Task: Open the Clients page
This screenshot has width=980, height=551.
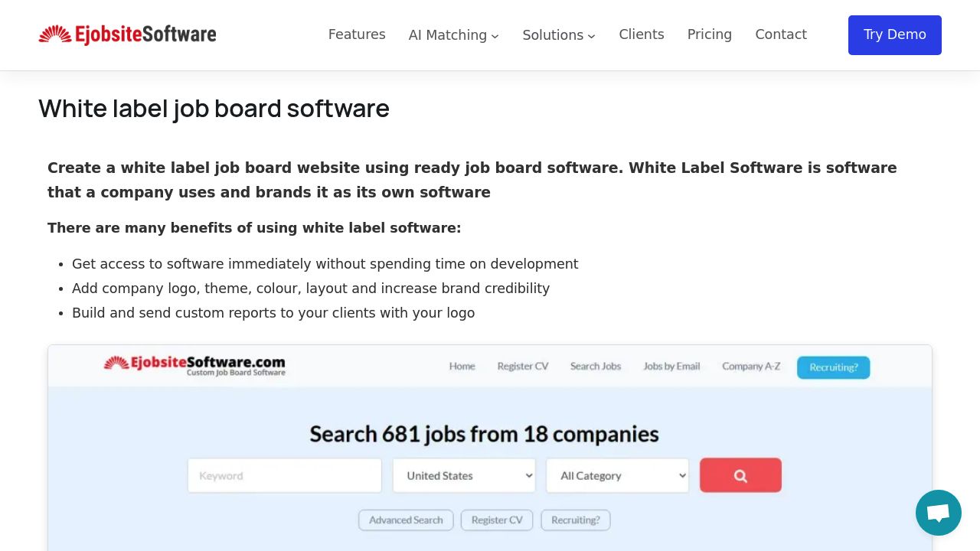Action: click(x=641, y=34)
